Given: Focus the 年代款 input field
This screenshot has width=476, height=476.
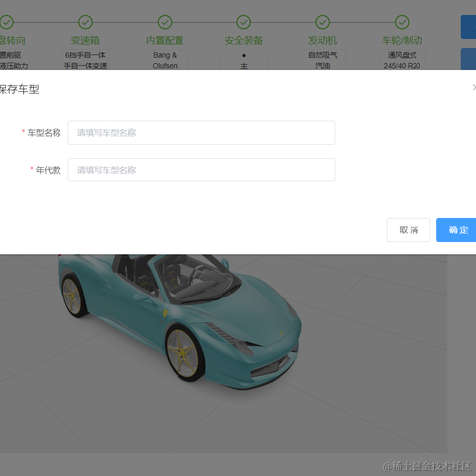Looking at the screenshot, I should coord(201,170).
